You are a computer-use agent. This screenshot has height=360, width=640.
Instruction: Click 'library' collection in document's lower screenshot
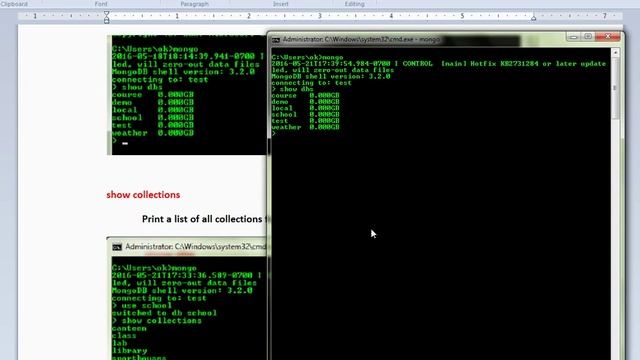[129, 351]
